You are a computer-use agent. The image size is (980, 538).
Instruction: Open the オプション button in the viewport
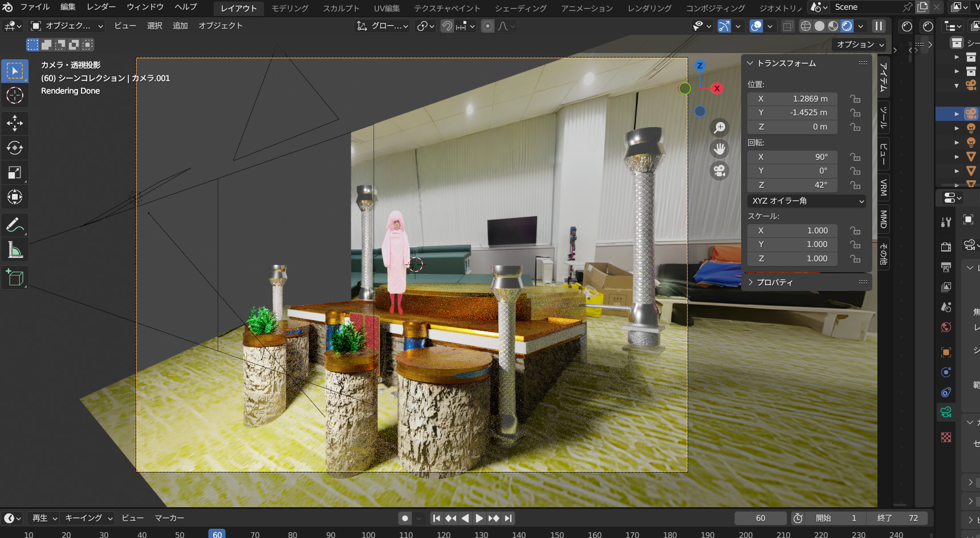coord(860,45)
